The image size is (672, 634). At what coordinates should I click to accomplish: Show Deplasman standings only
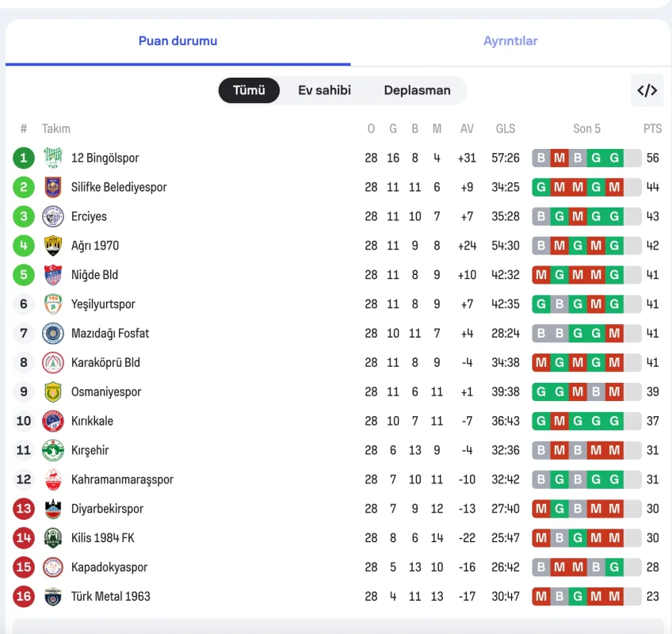click(417, 90)
